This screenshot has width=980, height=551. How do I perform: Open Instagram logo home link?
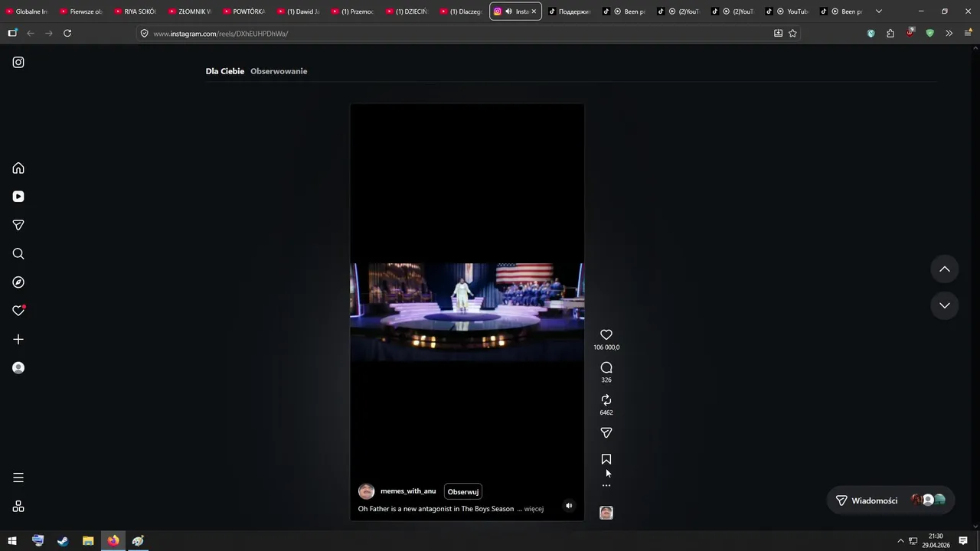pos(18,62)
